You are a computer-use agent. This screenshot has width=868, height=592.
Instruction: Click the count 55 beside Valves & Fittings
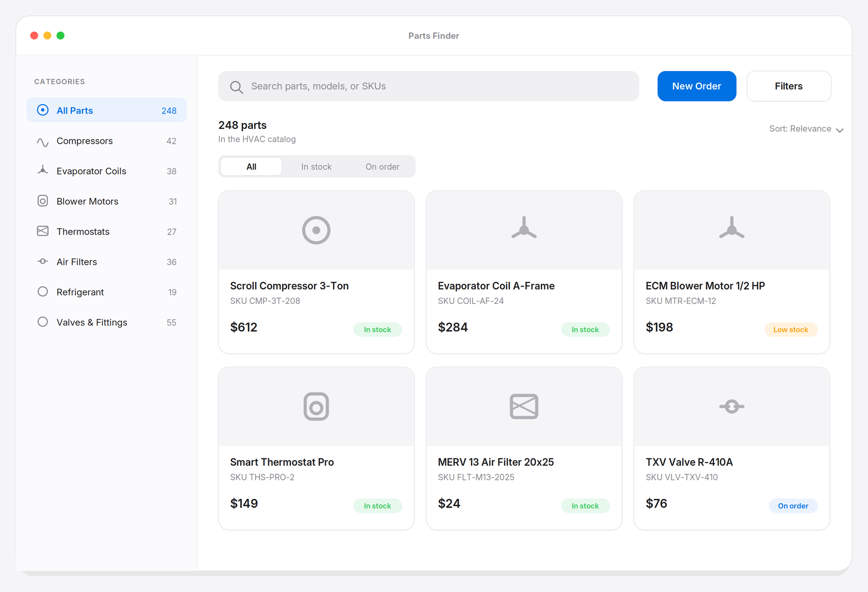click(x=171, y=322)
